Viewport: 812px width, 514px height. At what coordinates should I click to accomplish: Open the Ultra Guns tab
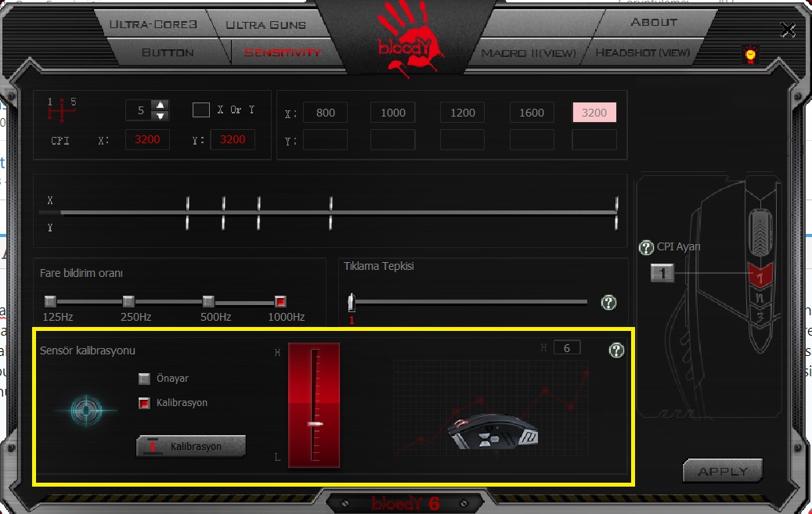[265, 24]
